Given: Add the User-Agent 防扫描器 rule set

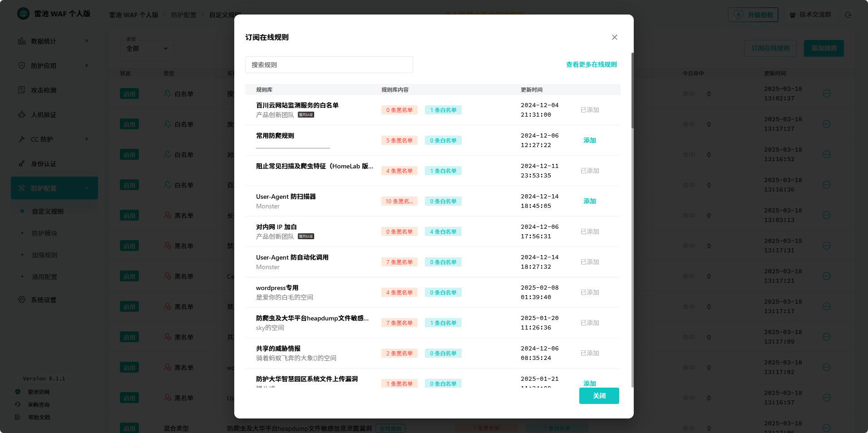Looking at the screenshot, I should [x=590, y=201].
